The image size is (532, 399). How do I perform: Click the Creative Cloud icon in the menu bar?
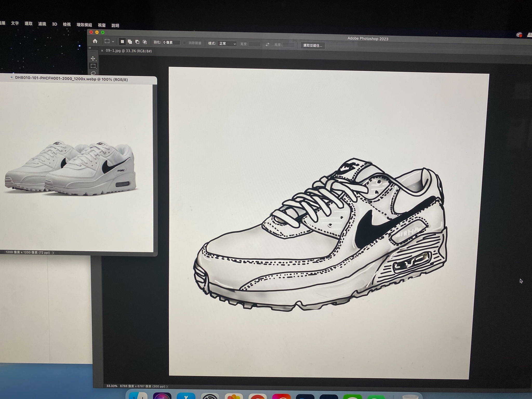pos(519,35)
